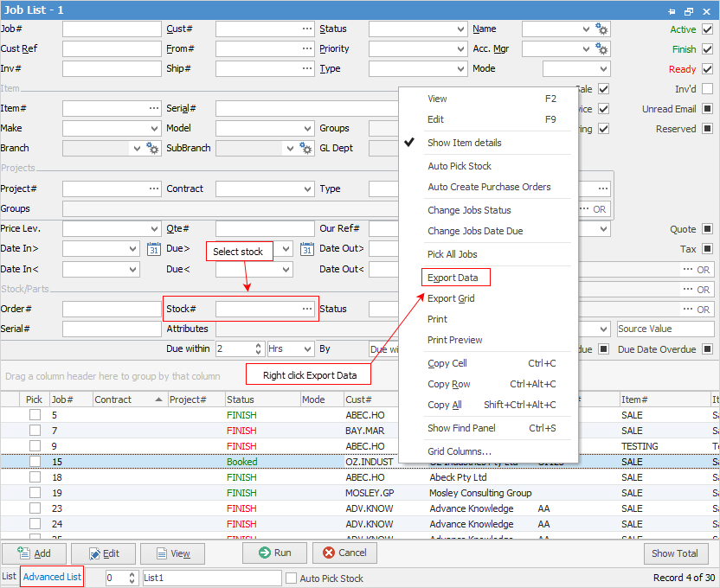Image resolution: width=720 pixels, height=588 pixels.
Task: Open the Make dropdown list
Action: pos(153,128)
